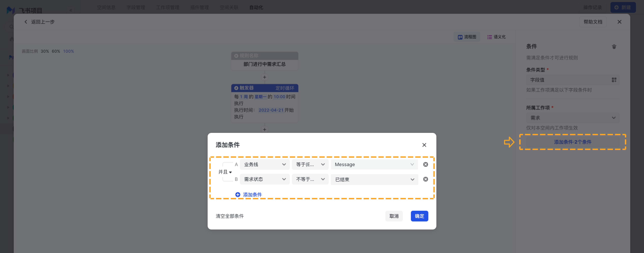
Task: Add a step below the 触发器 node
Action: (x=264, y=129)
